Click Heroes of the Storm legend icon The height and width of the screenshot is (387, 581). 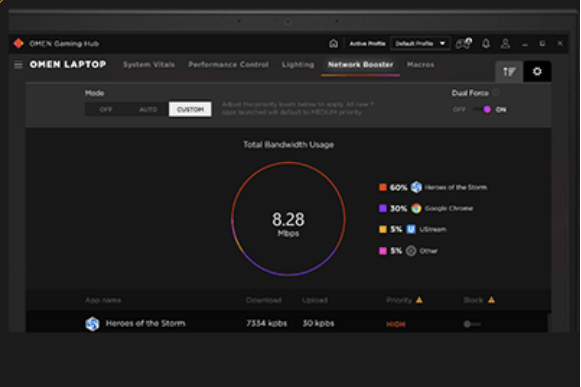[x=416, y=187]
